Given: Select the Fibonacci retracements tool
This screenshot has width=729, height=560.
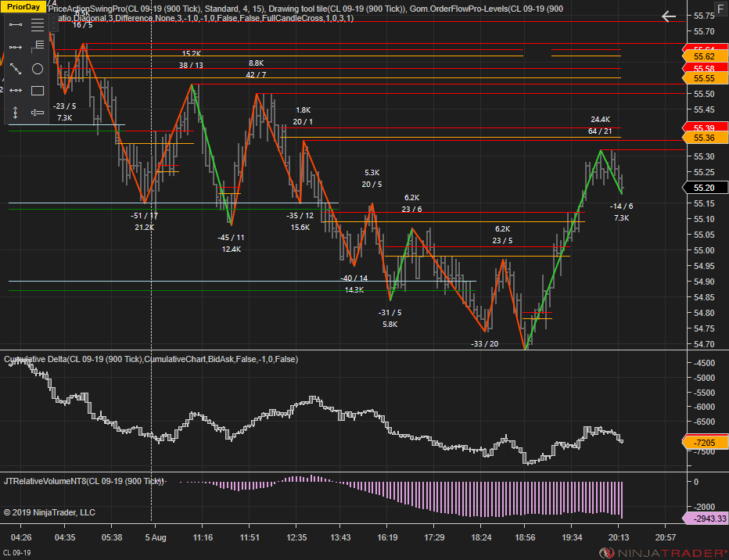Looking at the screenshot, I should click(x=38, y=24).
